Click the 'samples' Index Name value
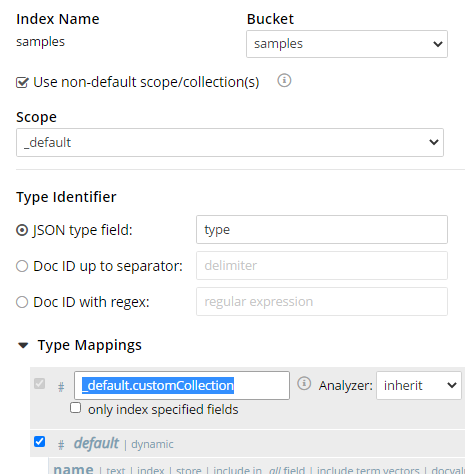465x474 pixels. coord(40,42)
